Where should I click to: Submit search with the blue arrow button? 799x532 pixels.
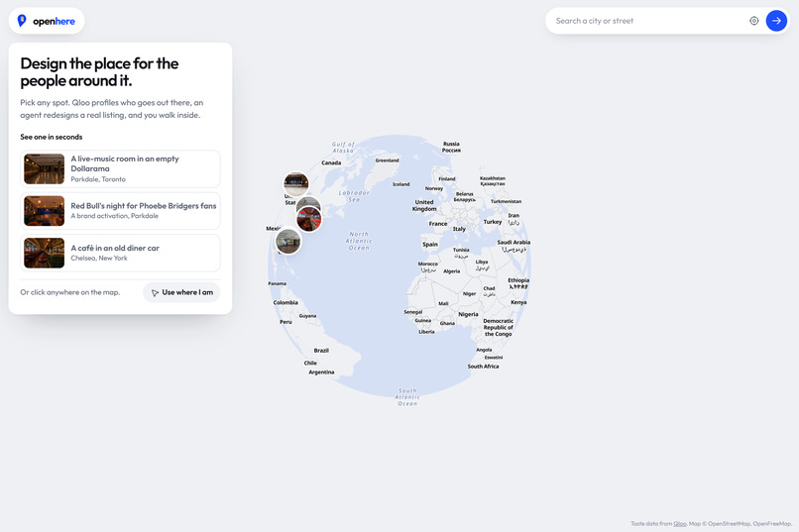click(x=776, y=21)
